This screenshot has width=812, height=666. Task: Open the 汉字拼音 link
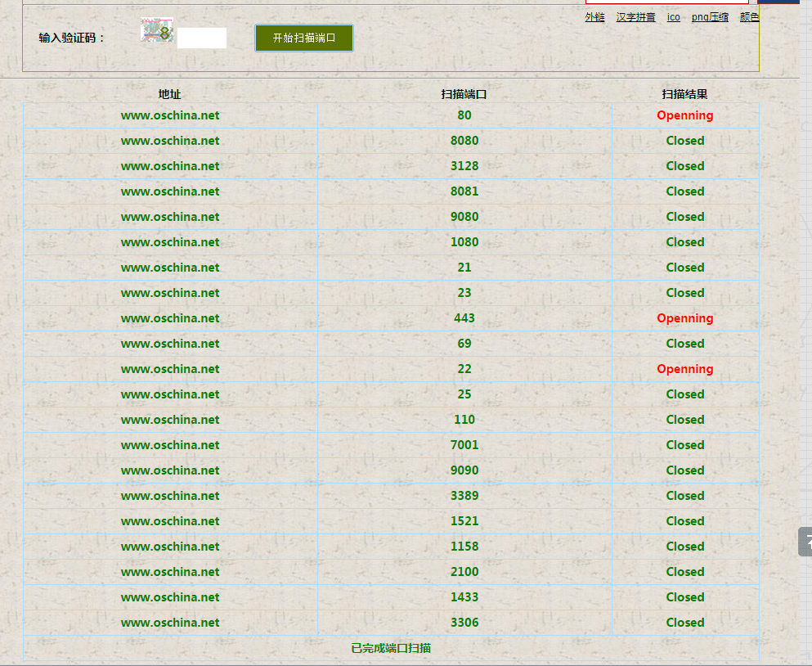click(x=635, y=17)
